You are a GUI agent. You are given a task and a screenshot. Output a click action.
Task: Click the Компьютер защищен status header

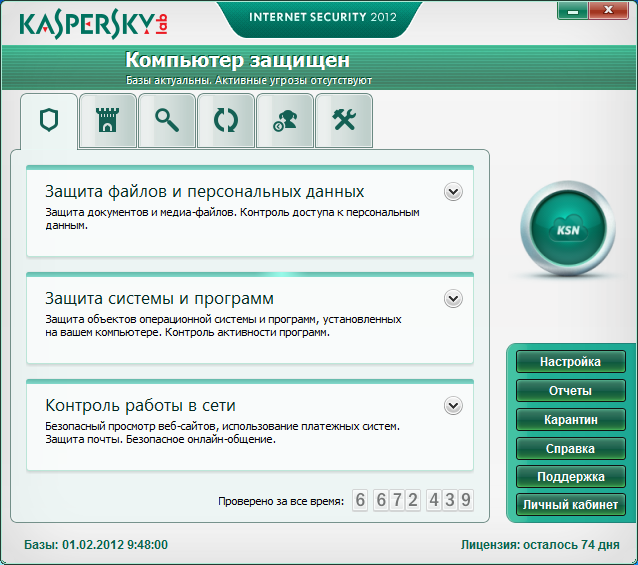(237, 60)
